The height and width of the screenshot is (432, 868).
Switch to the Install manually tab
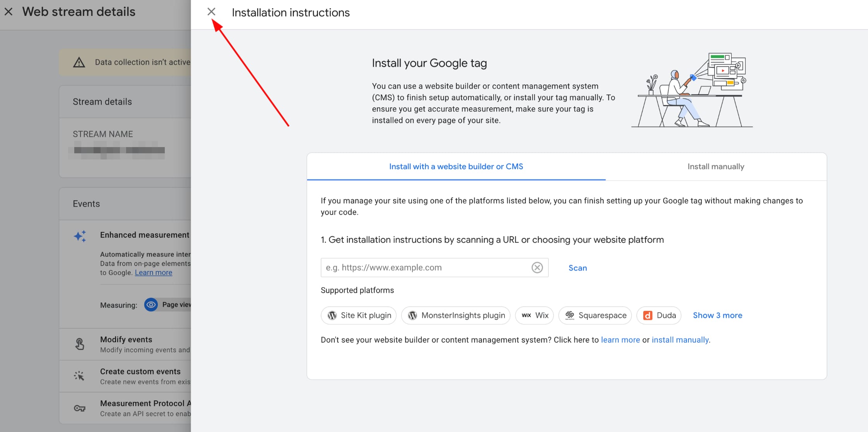click(715, 166)
